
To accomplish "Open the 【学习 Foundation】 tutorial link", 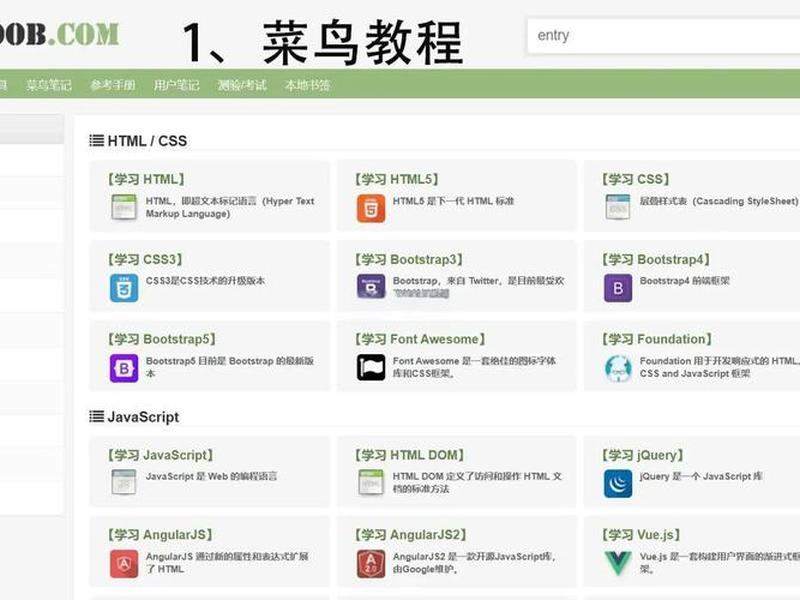I will pyautogui.click(x=657, y=339).
